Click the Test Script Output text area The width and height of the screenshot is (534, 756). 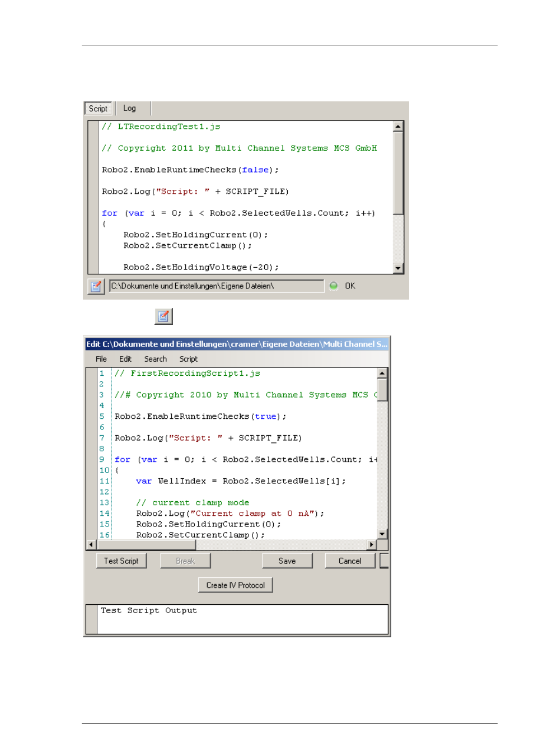(x=243, y=619)
